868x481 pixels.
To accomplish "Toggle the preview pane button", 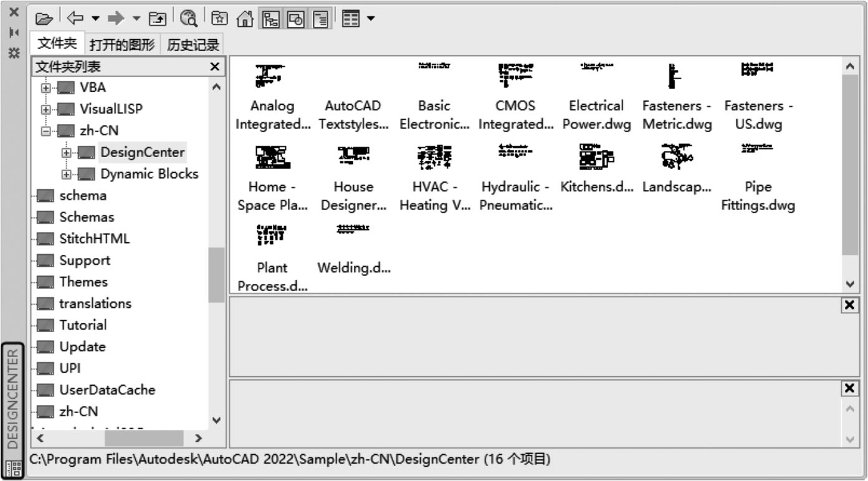I will [x=295, y=18].
